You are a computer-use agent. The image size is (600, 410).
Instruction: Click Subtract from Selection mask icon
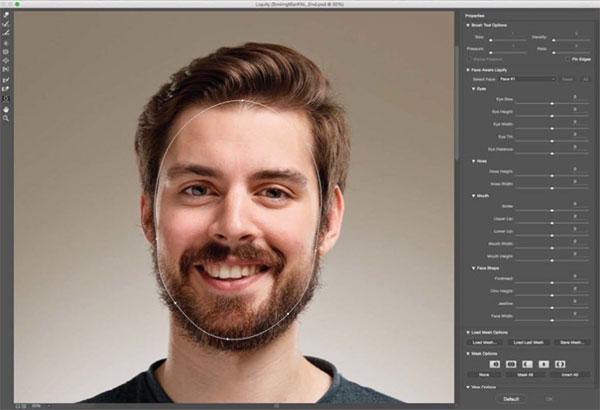(527, 364)
